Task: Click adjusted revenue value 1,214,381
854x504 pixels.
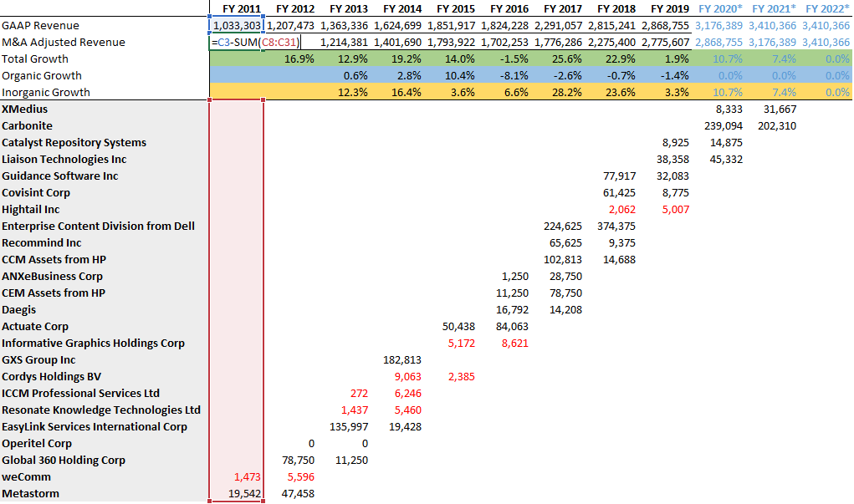Action: tap(345, 43)
